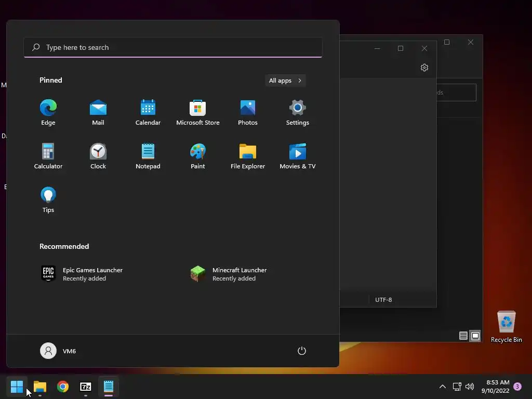Click the Start menu power button
Image resolution: width=532 pixels, height=399 pixels.
point(302,351)
